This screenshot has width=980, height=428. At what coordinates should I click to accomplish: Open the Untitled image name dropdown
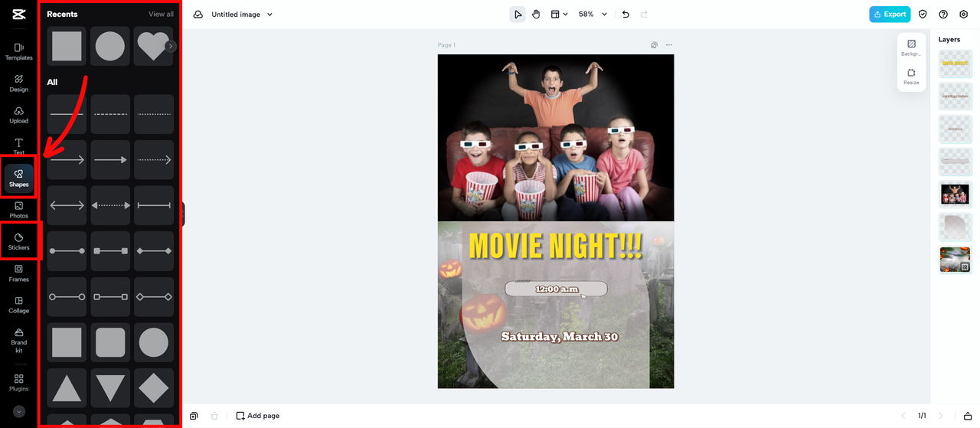(x=242, y=14)
